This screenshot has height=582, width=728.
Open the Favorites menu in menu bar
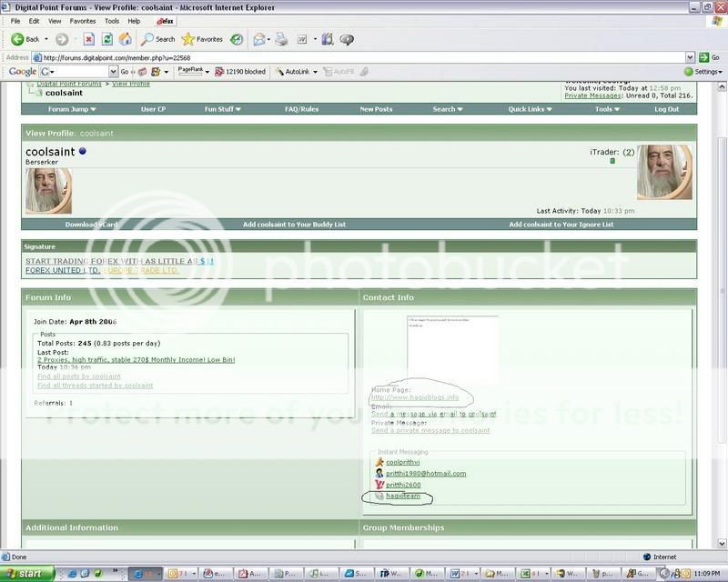82,20
